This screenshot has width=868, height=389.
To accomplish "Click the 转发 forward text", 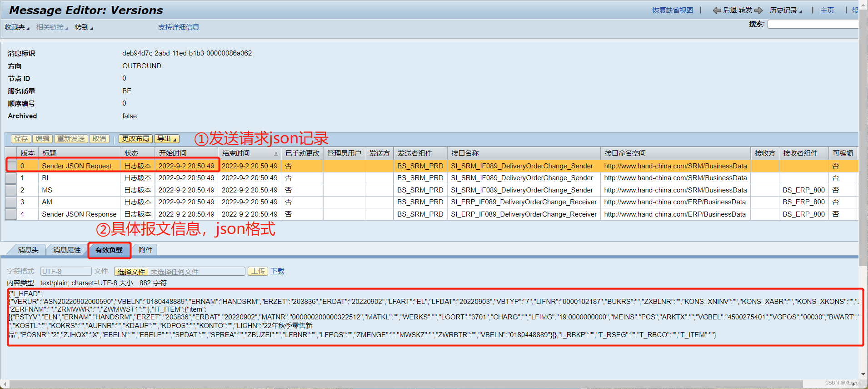I will click(x=745, y=10).
